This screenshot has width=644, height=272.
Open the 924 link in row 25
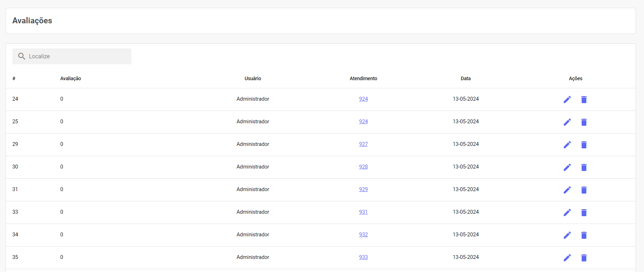363,122
